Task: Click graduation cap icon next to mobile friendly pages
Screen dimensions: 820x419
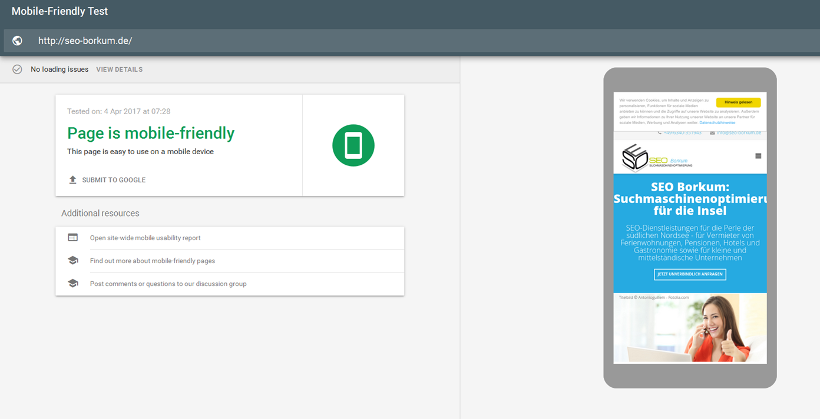Action: coord(73,261)
